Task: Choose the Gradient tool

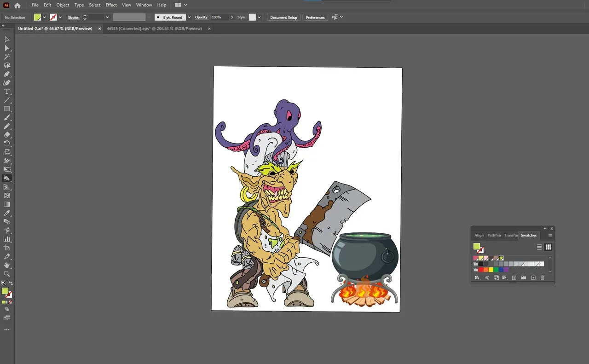Action: (x=7, y=204)
